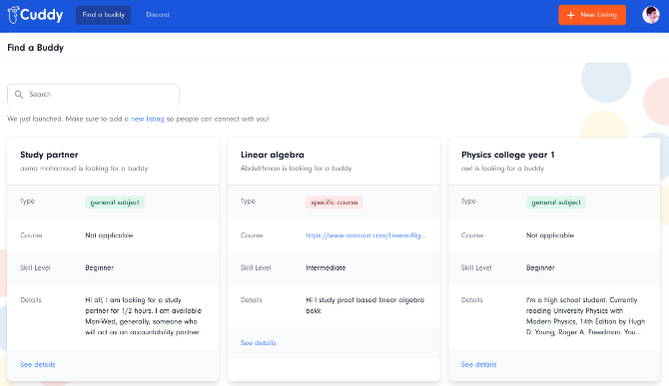Click the 'specific course' type badge
Screen dimensions: 669x386
tap(334, 202)
